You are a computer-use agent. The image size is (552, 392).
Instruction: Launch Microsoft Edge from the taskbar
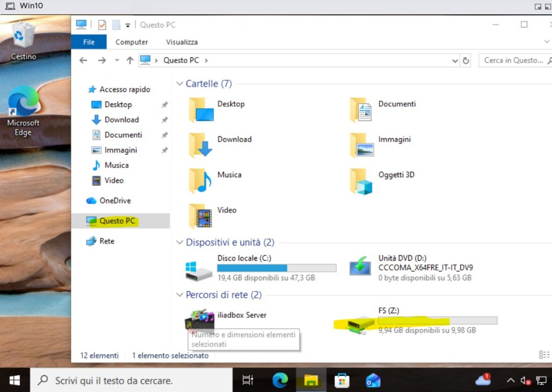tap(280, 380)
